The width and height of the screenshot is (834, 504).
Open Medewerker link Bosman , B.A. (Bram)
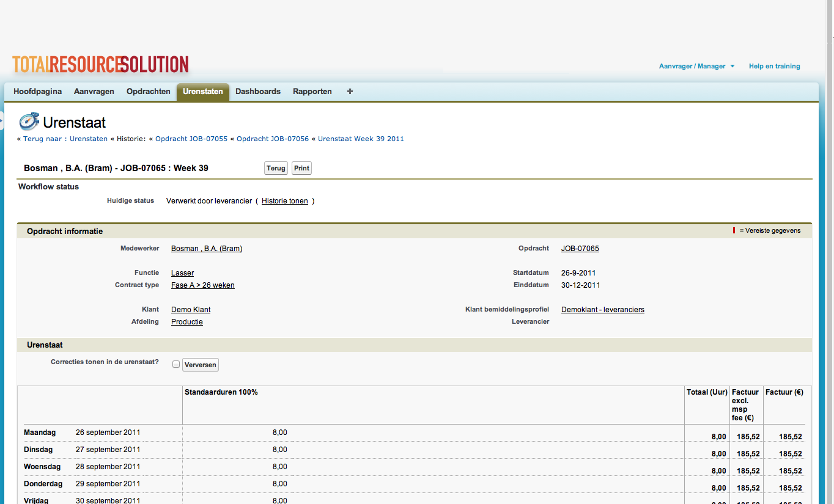[x=207, y=249]
